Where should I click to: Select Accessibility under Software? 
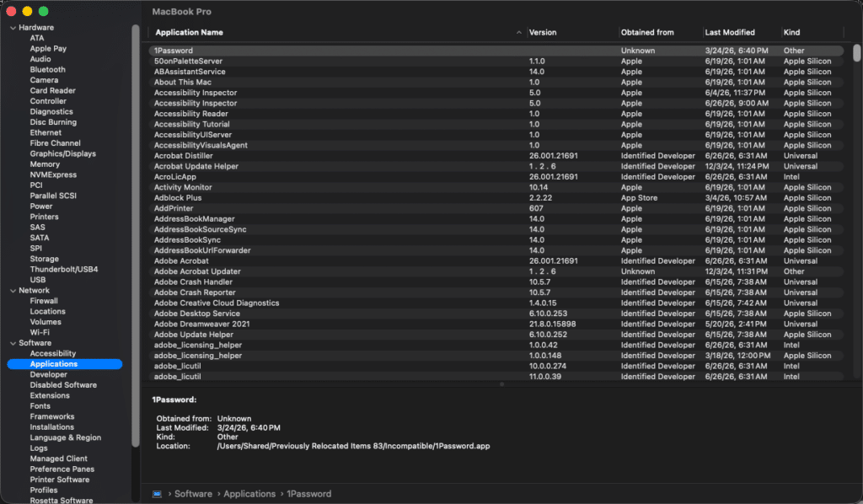53,353
